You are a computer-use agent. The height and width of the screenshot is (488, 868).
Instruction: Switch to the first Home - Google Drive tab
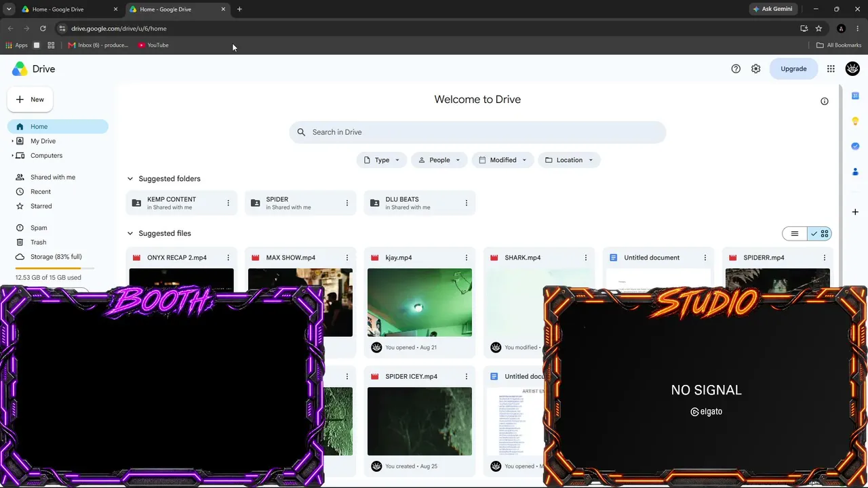pos(69,9)
